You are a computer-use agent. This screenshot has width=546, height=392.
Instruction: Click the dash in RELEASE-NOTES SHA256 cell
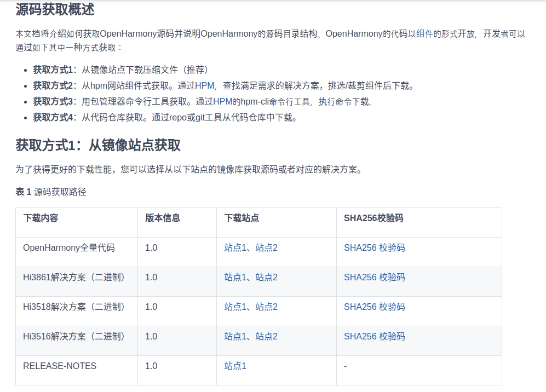point(346,366)
